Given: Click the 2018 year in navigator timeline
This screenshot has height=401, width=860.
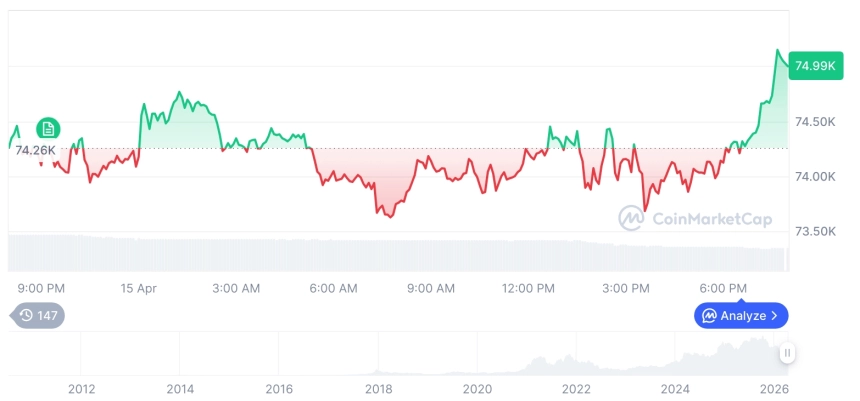Looking at the screenshot, I should (378, 388).
